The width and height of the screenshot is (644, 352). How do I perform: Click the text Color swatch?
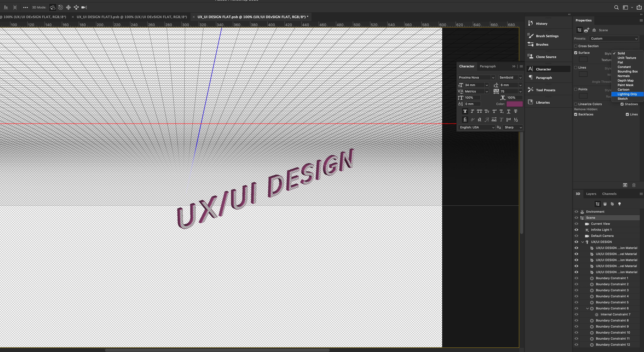pyautogui.click(x=514, y=104)
